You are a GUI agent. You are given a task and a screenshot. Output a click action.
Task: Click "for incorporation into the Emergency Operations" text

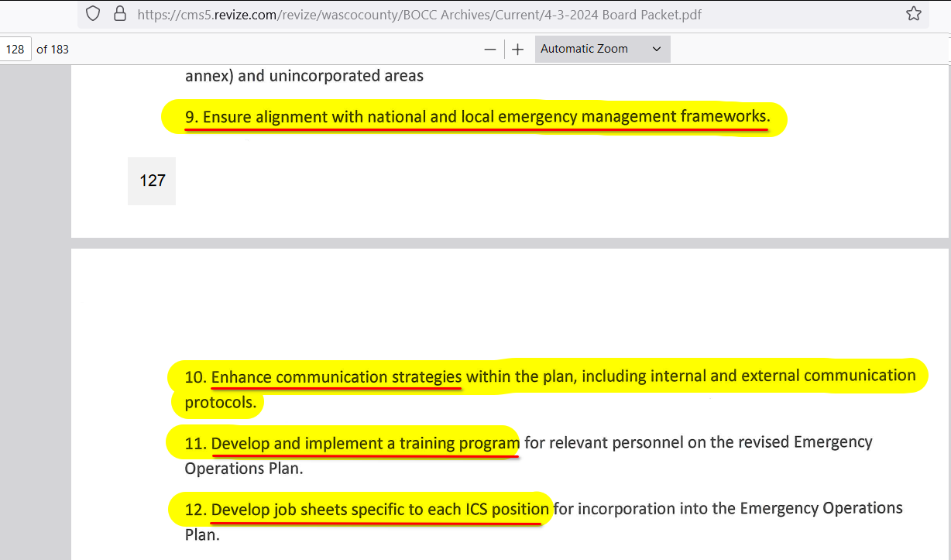(729, 508)
